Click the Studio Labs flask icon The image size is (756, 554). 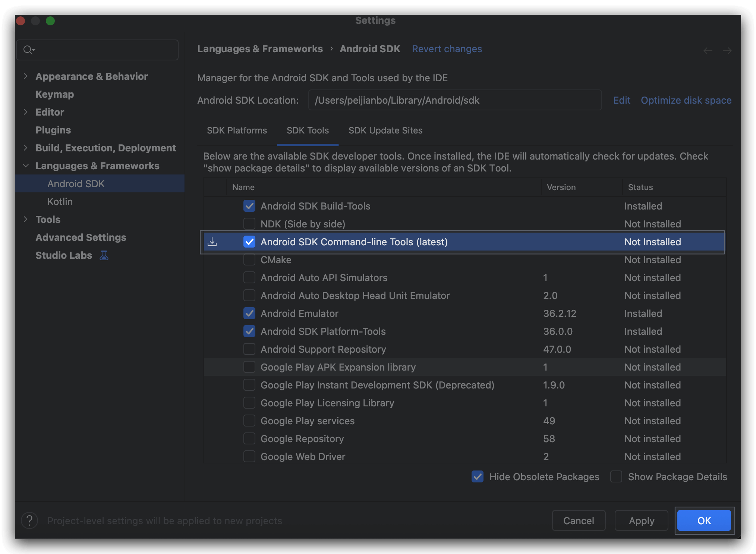[104, 255]
